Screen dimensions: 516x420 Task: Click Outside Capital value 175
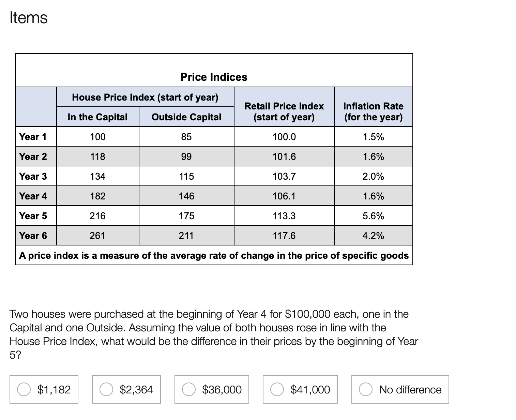pos(186,216)
